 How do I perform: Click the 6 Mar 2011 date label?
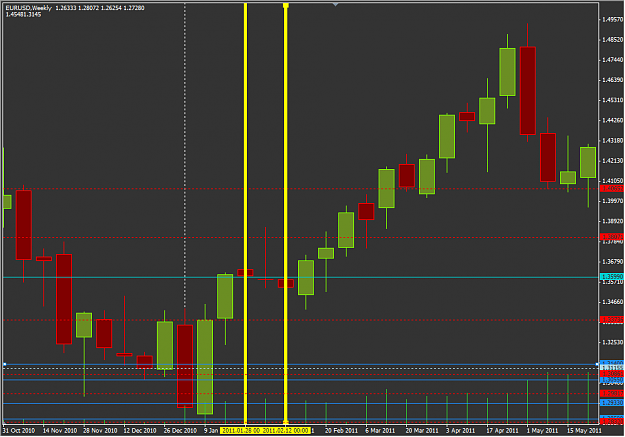(x=380, y=431)
